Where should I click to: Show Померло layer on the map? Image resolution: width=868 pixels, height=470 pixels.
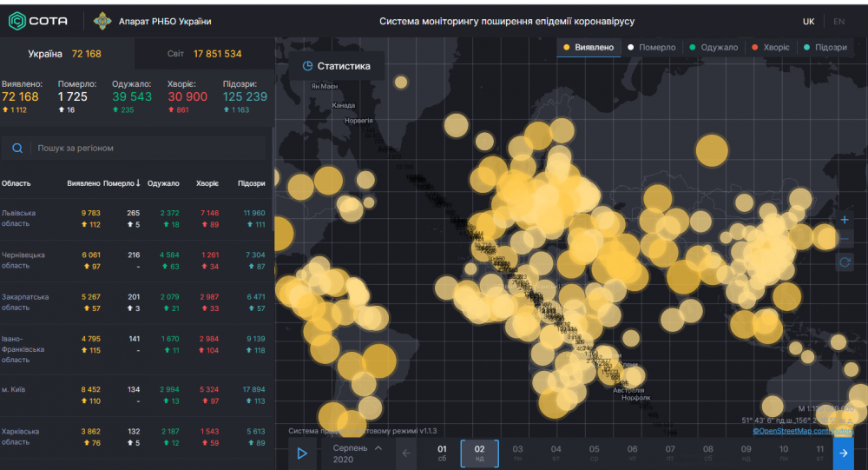pyautogui.click(x=653, y=48)
